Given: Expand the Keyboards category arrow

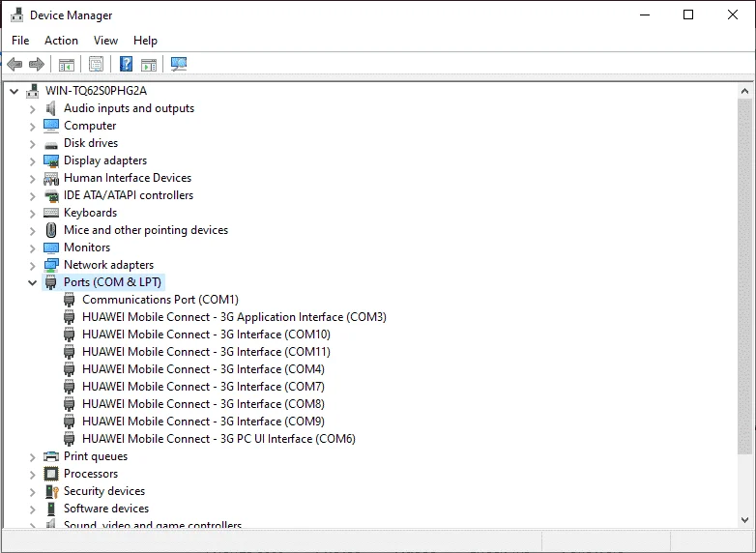Looking at the screenshot, I should [32, 213].
